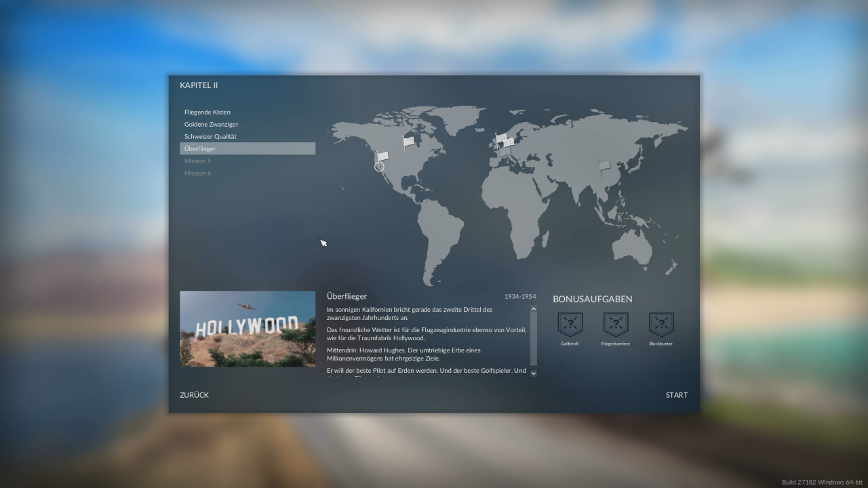
Task: Select the Goldene Zwanziger mission
Action: coord(248,124)
